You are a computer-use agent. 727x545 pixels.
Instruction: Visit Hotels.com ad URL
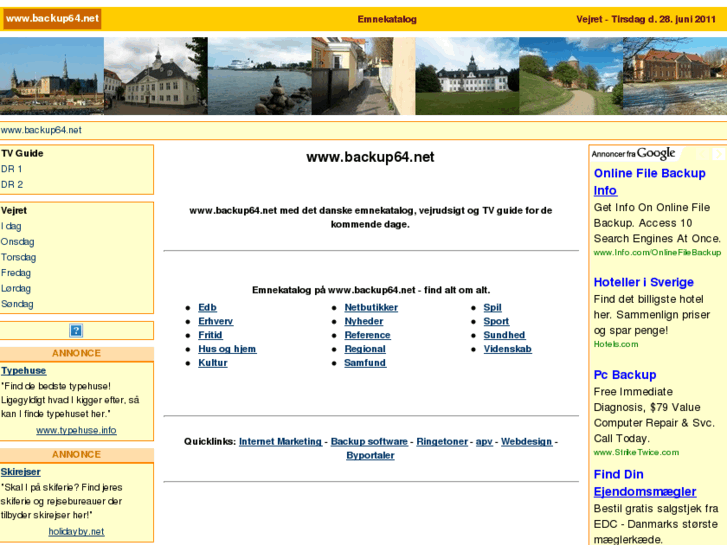tap(616, 345)
